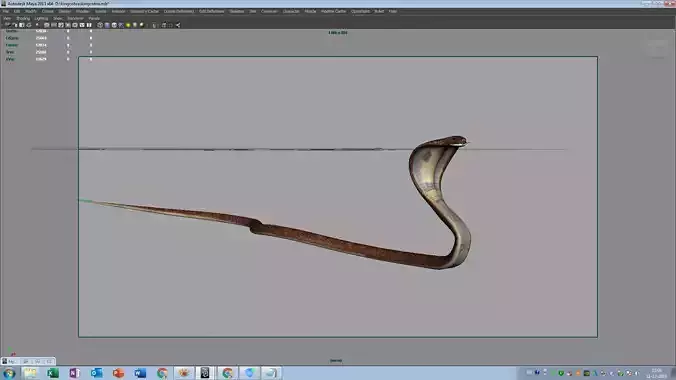676x380 pixels.
Task: Click the camera Bookmarks icon
Action: [x=22, y=25]
